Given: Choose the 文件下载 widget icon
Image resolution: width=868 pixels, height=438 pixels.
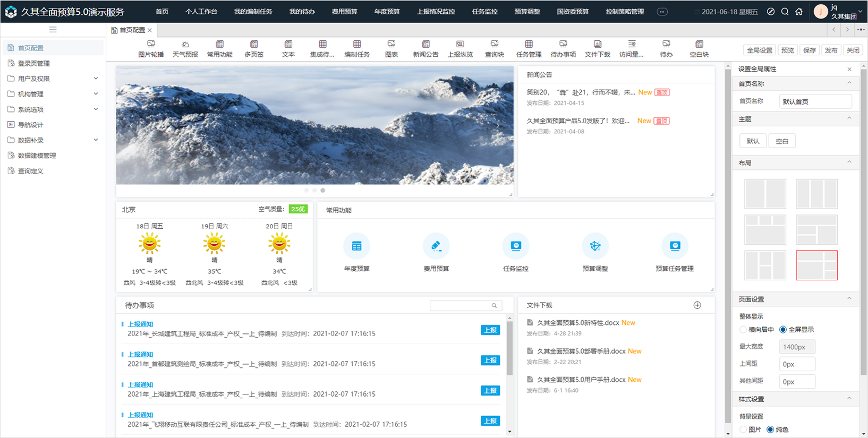Looking at the screenshot, I should (597, 45).
